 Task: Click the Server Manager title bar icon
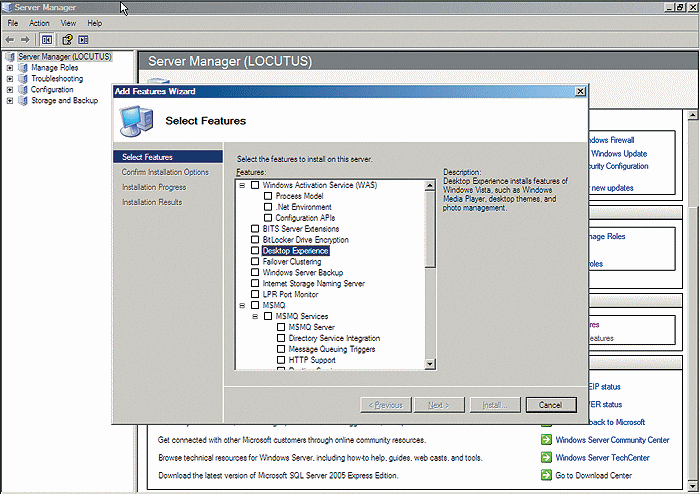[7, 7]
